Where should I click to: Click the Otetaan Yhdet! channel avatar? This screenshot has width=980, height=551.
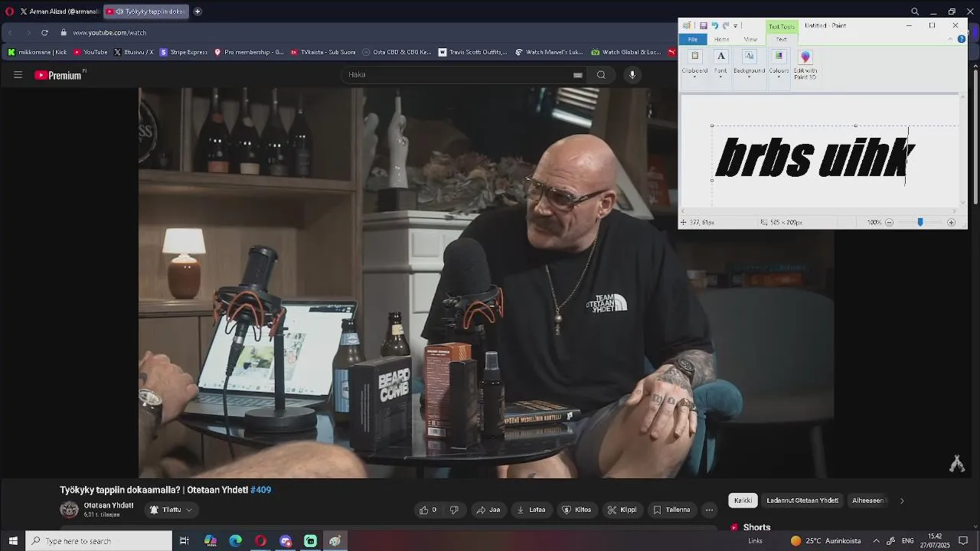point(69,510)
